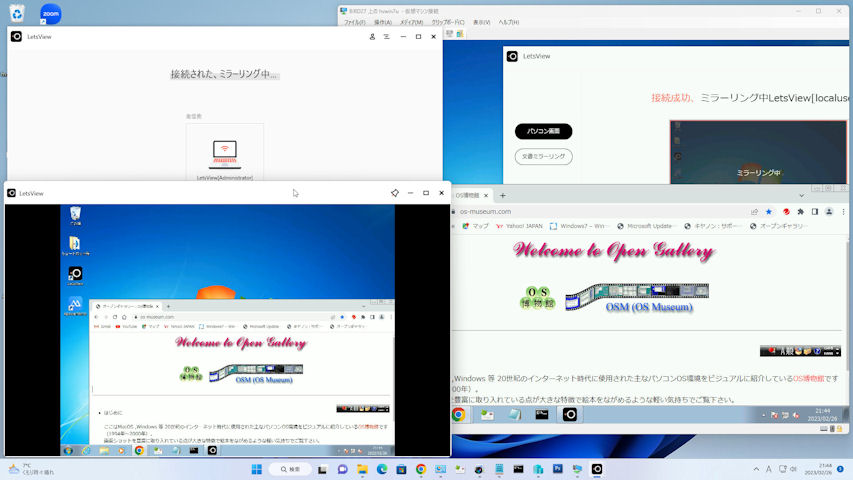Click the LetsView icon in the taskbar
Image resolution: width=853 pixels, height=480 pixels.
[597, 469]
